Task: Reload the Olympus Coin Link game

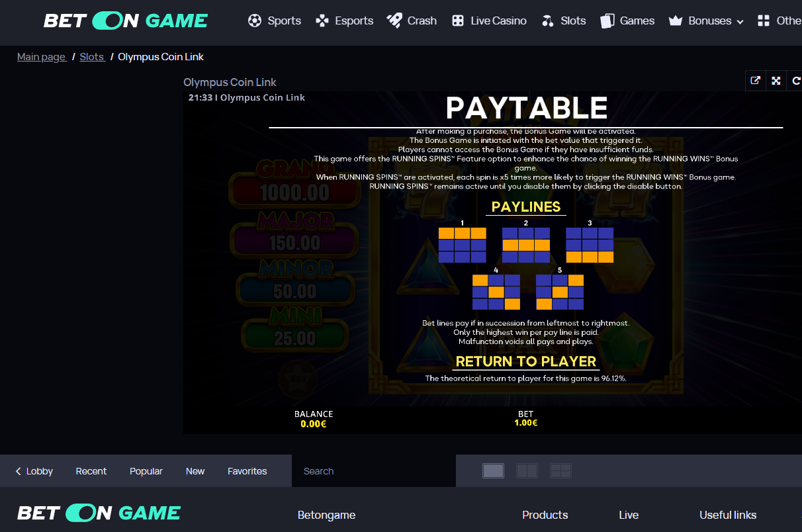Action: pyautogui.click(x=796, y=81)
